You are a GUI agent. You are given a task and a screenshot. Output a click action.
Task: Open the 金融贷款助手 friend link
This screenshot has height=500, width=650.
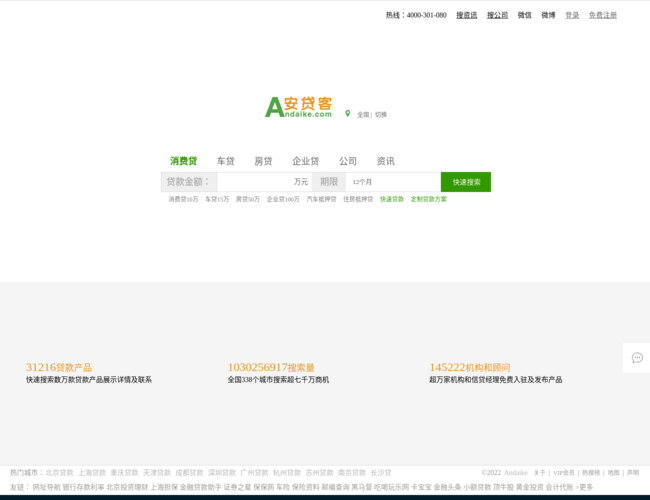pos(201,487)
